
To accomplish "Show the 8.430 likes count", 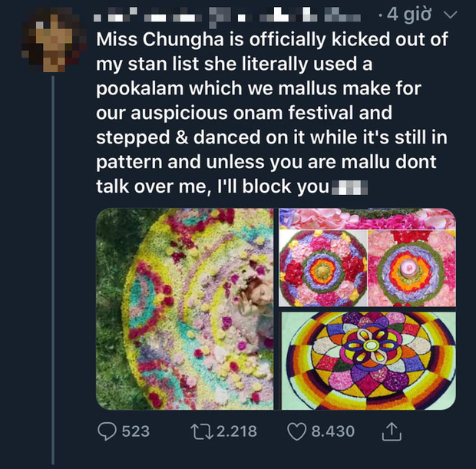I will click(332, 431).
